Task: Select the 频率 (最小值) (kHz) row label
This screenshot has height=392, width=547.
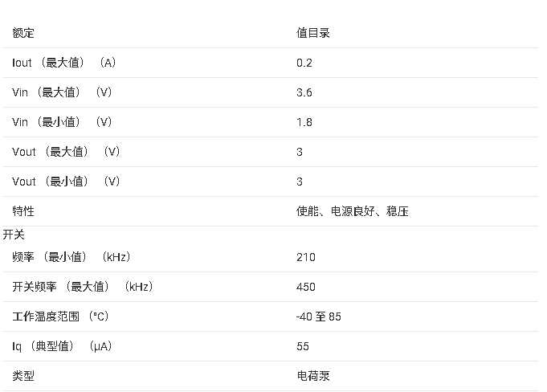Action: tap(71, 257)
